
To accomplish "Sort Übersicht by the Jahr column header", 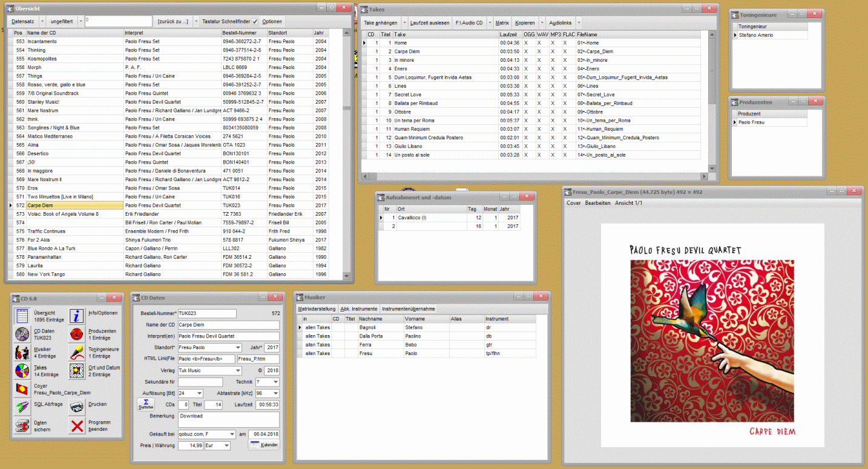I will tap(321, 33).
